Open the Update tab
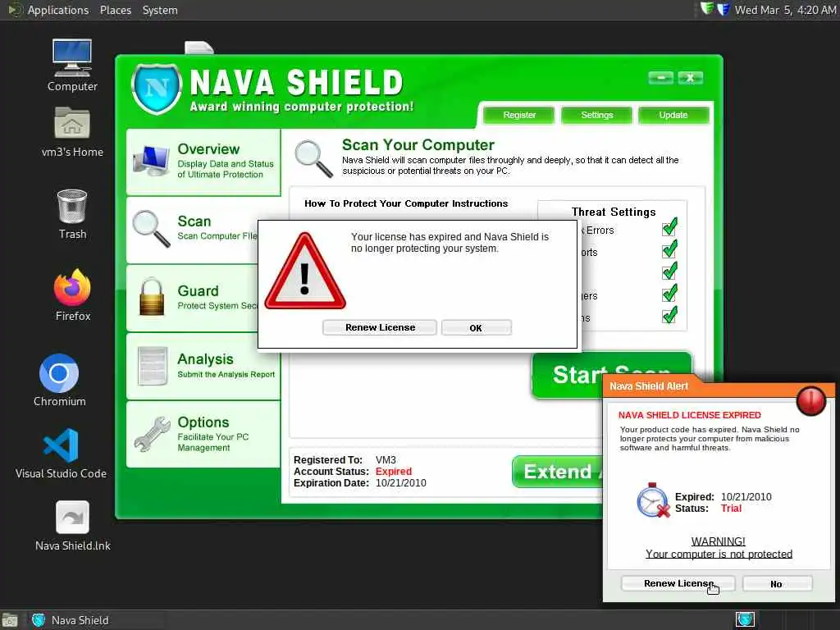840x630 pixels. click(x=673, y=115)
